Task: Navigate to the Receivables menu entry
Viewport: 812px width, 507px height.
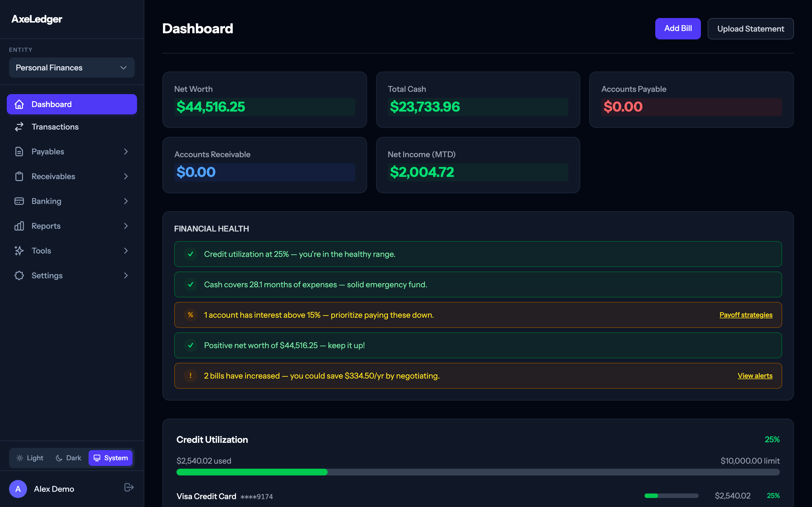Action: (53, 176)
